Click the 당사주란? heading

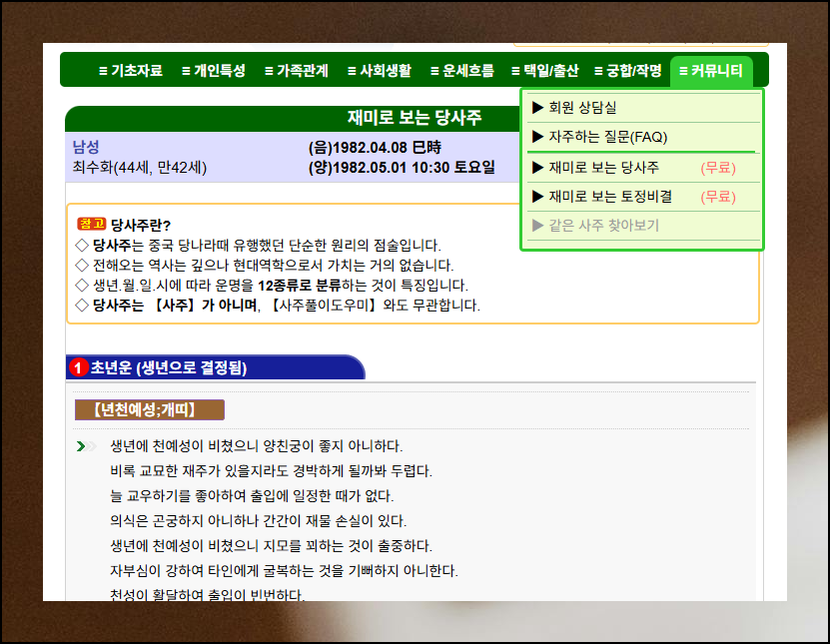tap(141, 225)
